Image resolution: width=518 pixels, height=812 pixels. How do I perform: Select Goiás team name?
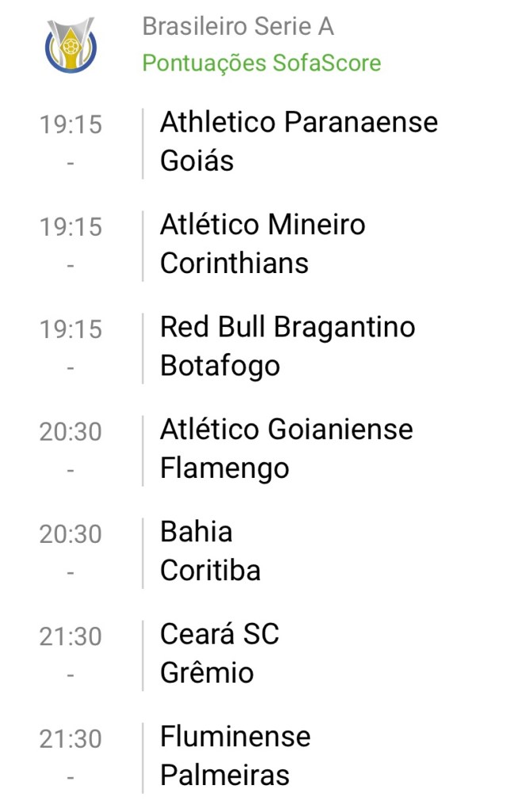tap(197, 161)
